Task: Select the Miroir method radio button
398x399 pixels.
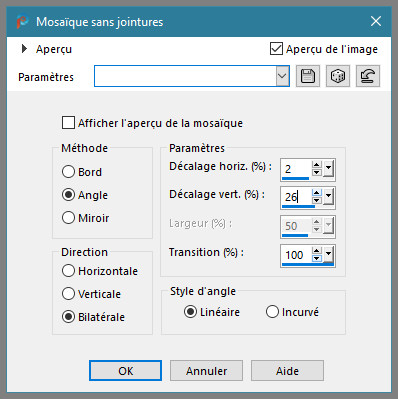Action: [x=68, y=218]
